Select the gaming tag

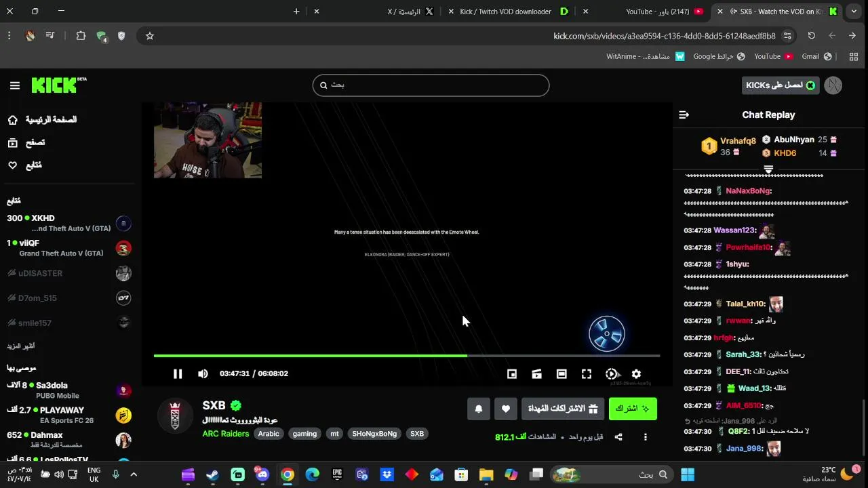[x=304, y=434]
